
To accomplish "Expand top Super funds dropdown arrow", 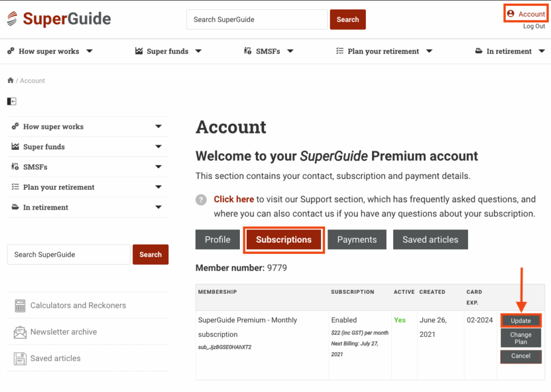I will [x=199, y=51].
